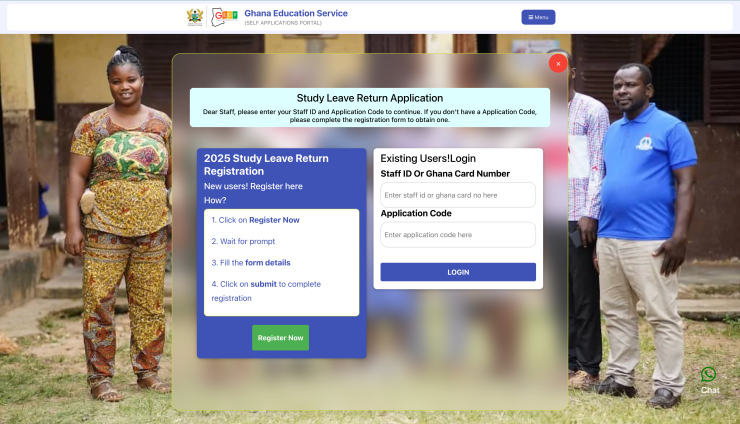
Task: Focus the Staff ID or Ghana card field
Action: click(458, 195)
